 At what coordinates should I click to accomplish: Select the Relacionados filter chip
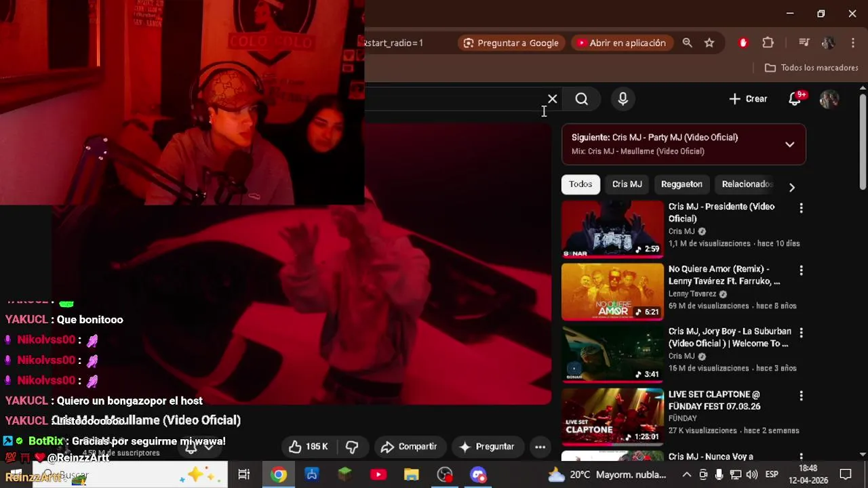746,184
